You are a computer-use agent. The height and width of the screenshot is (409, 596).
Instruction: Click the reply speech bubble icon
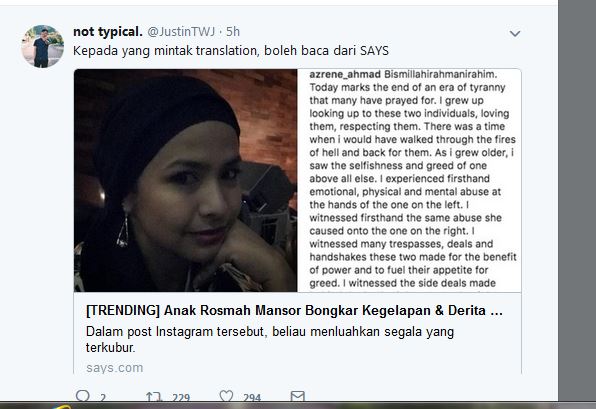pos(82,396)
